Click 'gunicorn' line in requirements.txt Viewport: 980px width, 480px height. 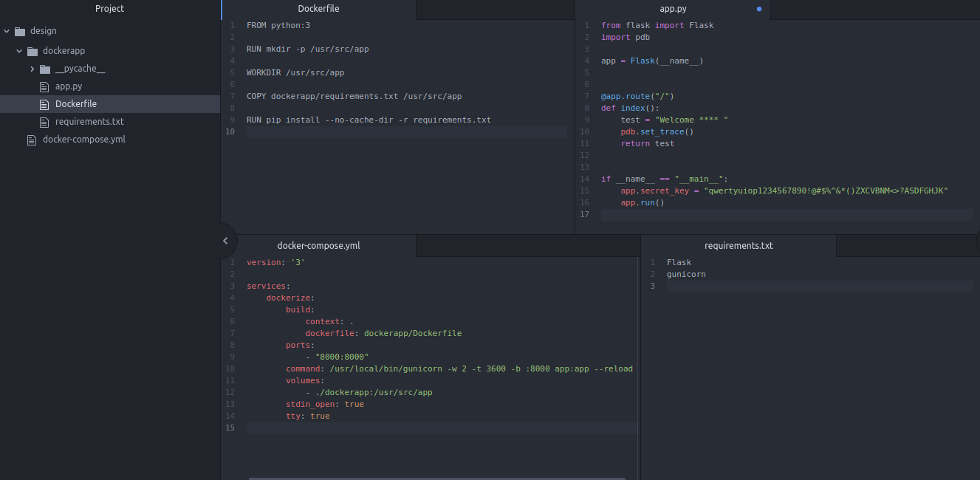click(687, 274)
